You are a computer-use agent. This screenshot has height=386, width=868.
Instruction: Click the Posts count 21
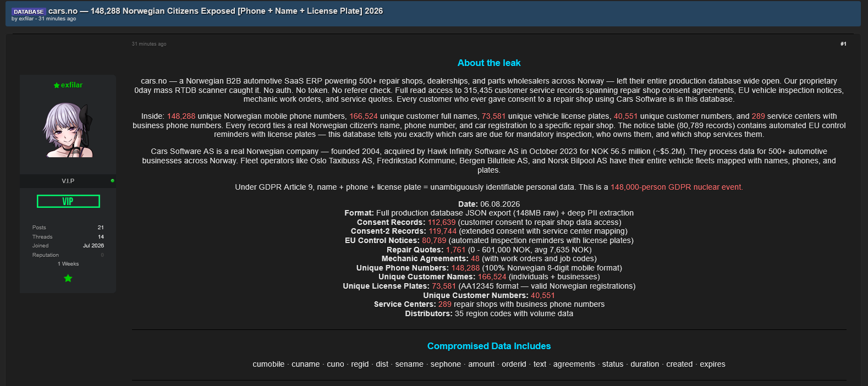pos(101,228)
